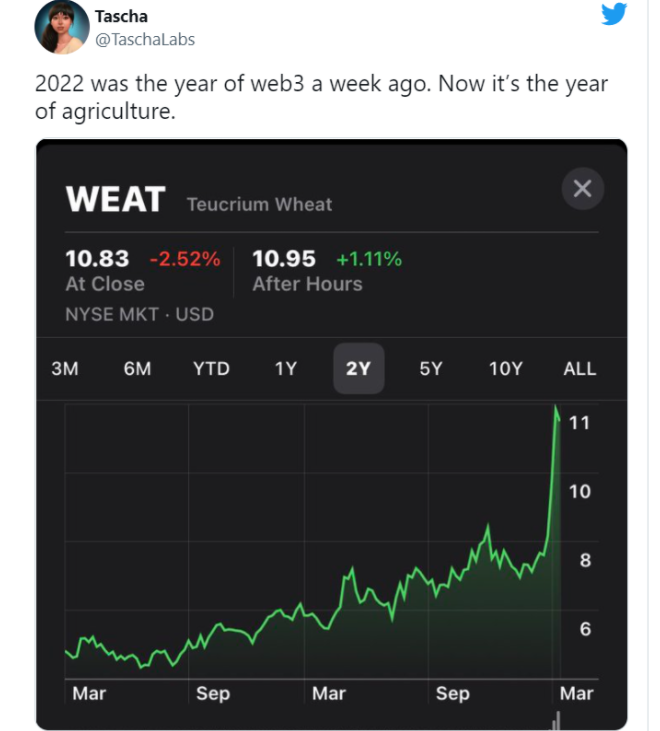Switch chart to 6M range
660x731 pixels.
137,368
